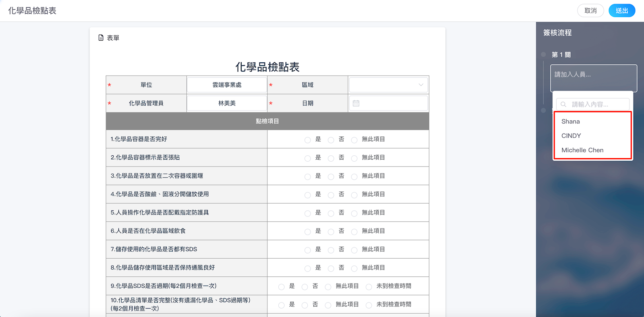This screenshot has width=644, height=317.
Task: Click the calendar icon in the 日期 field
Action: (356, 103)
